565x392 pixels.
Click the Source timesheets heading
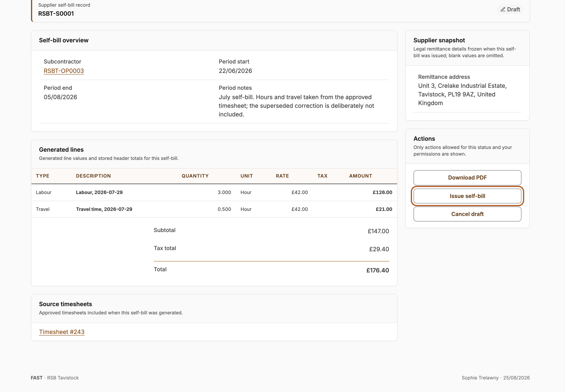pyautogui.click(x=65, y=304)
